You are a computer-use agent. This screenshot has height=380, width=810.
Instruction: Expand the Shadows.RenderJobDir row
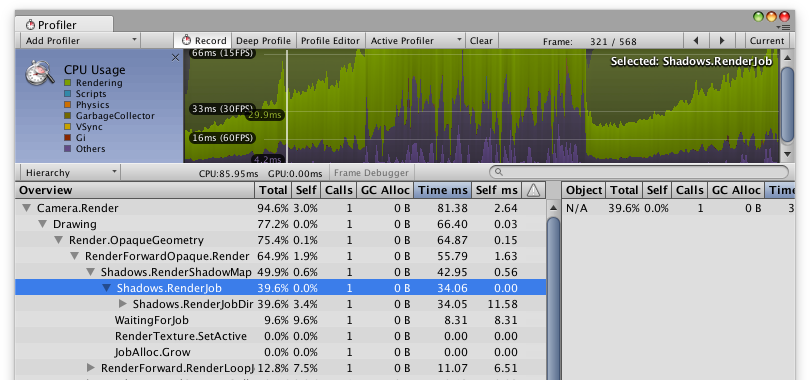point(122,304)
